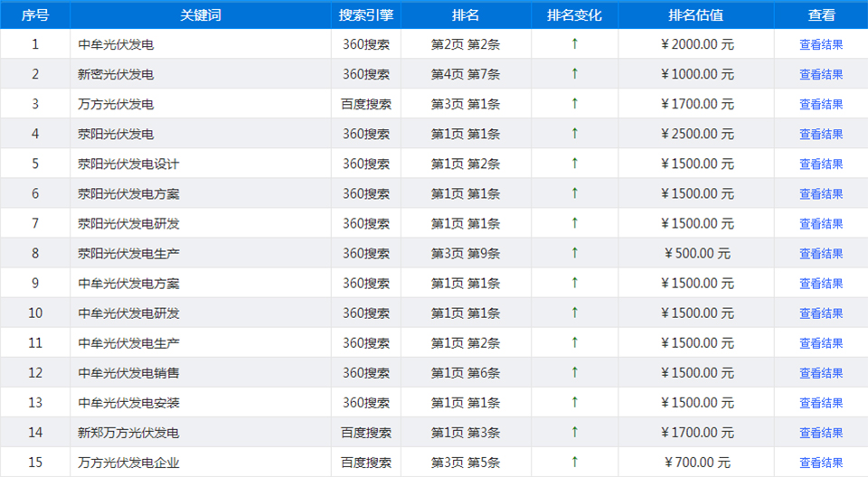Click the 关键词 column header
Image resolution: width=868 pixels, height=477 pixels.
click(x=201, y=15)
